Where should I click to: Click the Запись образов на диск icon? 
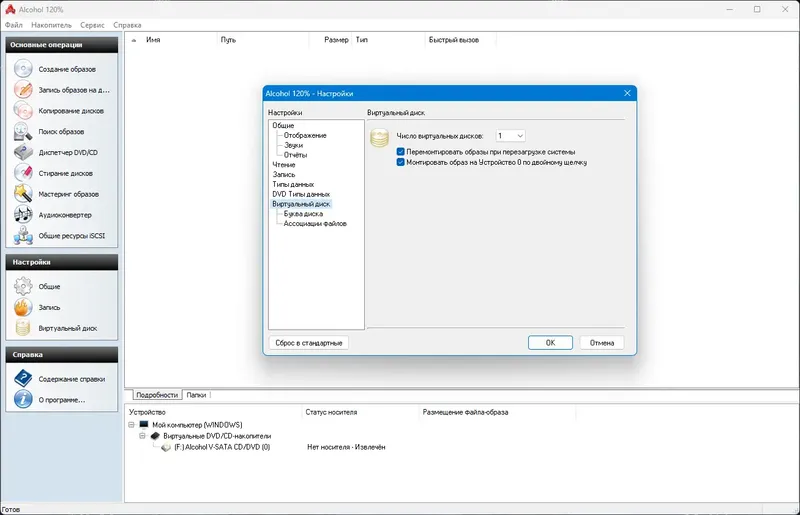pyautogui.click(x=23, y=89)
